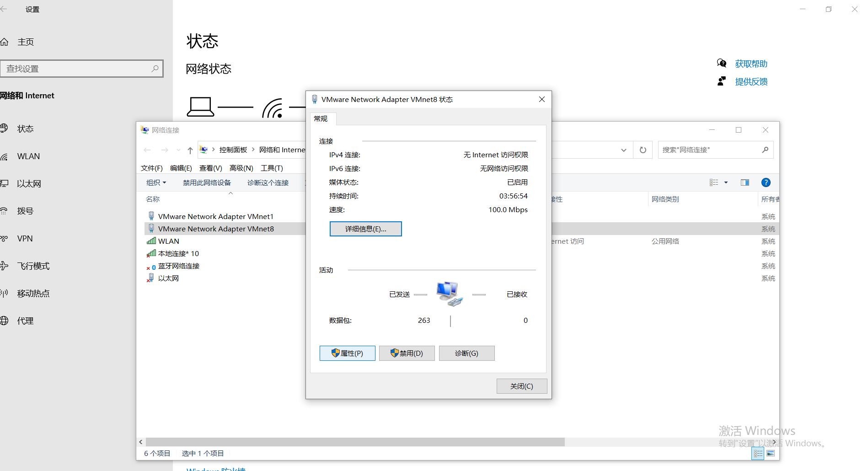
Task: Click the 获取帮助 chat icon
Action: [x=722, y=63]
